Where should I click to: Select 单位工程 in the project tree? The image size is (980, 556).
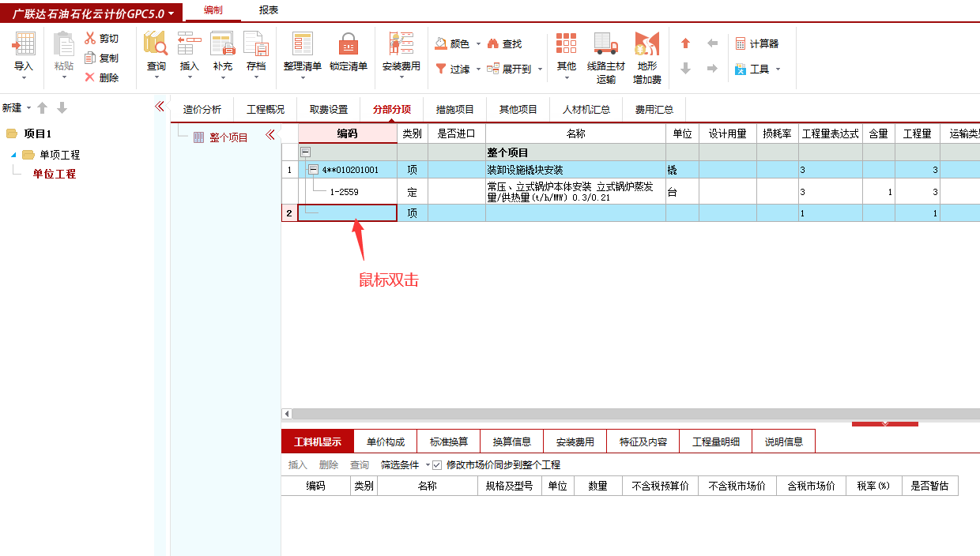[x=55, y=174]
